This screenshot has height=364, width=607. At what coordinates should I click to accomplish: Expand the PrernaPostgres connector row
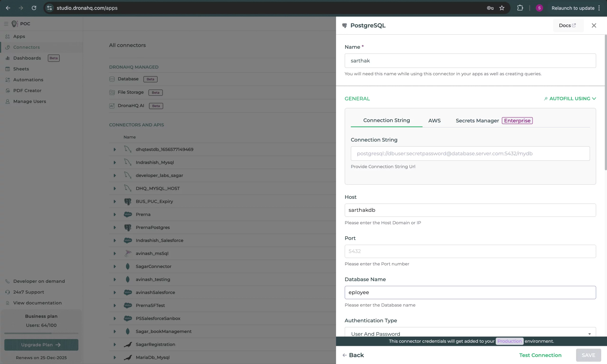click(x=115, y=227)
